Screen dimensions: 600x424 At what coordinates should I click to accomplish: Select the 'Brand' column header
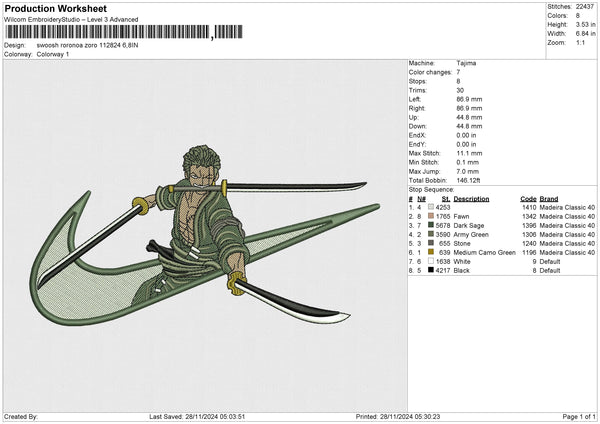pyautogui.click(x=549, y=199)
